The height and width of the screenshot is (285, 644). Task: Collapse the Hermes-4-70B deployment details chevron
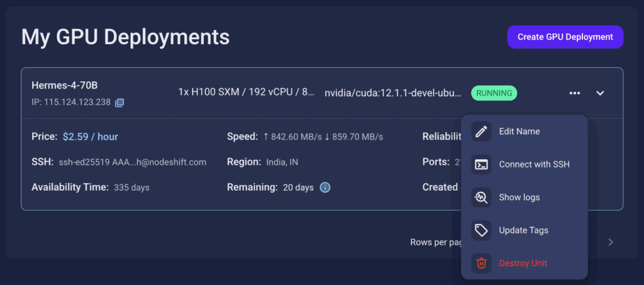point(600,93)
